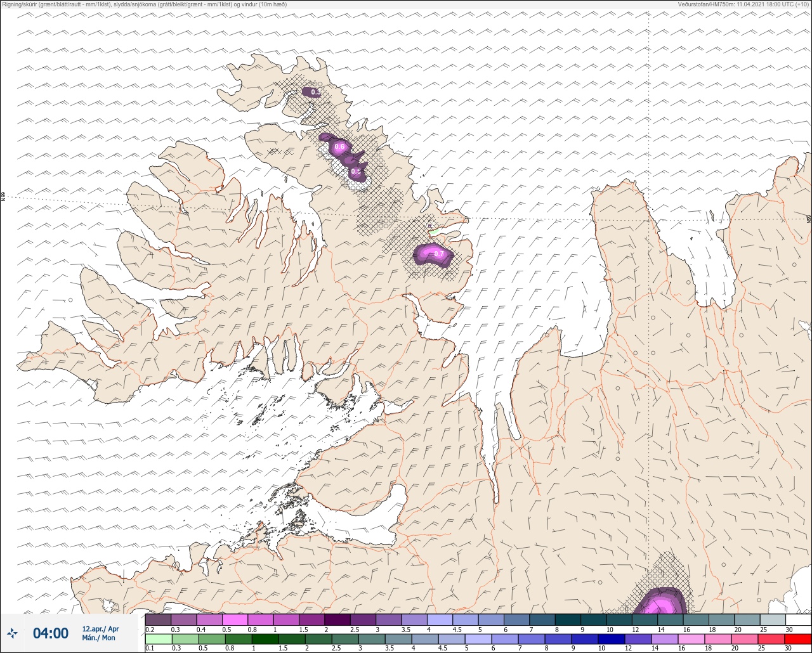
Task: Click the 0.7 precipitation label on the map
Action: coord(439,254)
